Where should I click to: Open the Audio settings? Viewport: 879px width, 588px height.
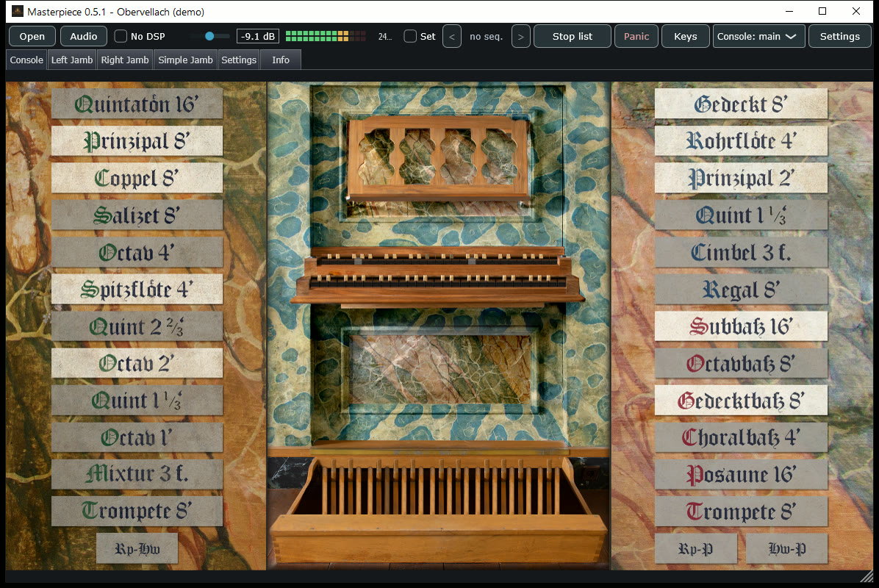[84, 37]
